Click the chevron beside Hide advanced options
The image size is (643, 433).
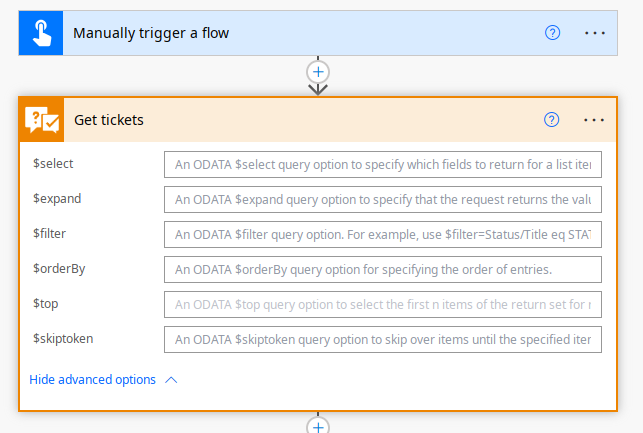click(x=171, y=380)
